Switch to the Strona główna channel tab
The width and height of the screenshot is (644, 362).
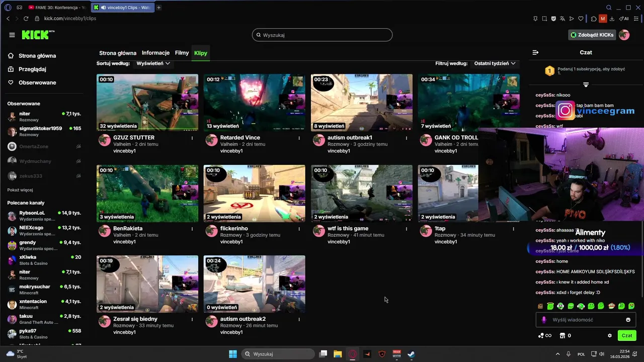[118, 53]
